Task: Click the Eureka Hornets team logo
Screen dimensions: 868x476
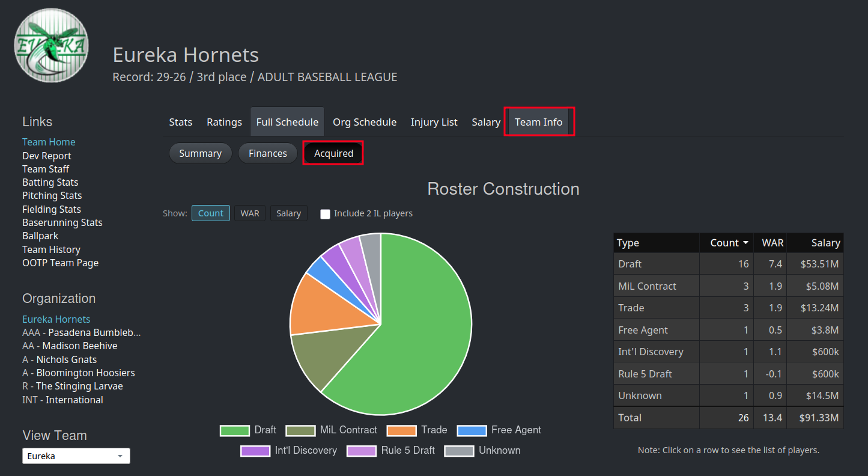Action: pos(52,46)
